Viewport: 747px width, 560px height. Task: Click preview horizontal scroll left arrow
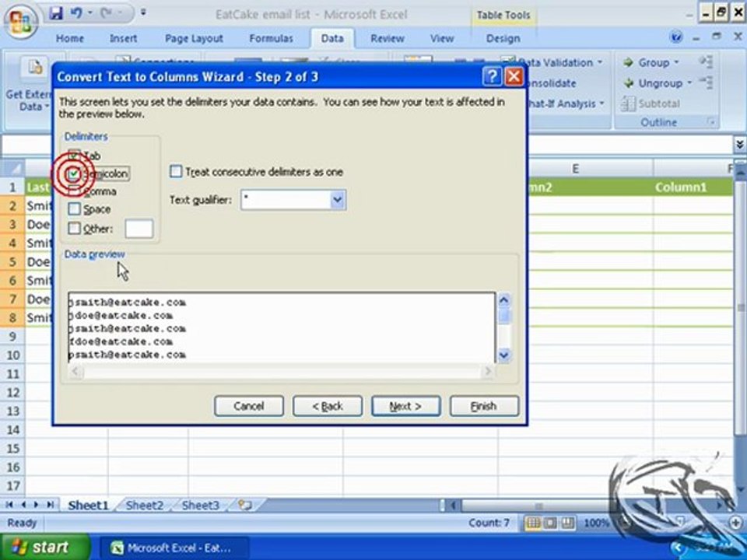pos(75,371)
